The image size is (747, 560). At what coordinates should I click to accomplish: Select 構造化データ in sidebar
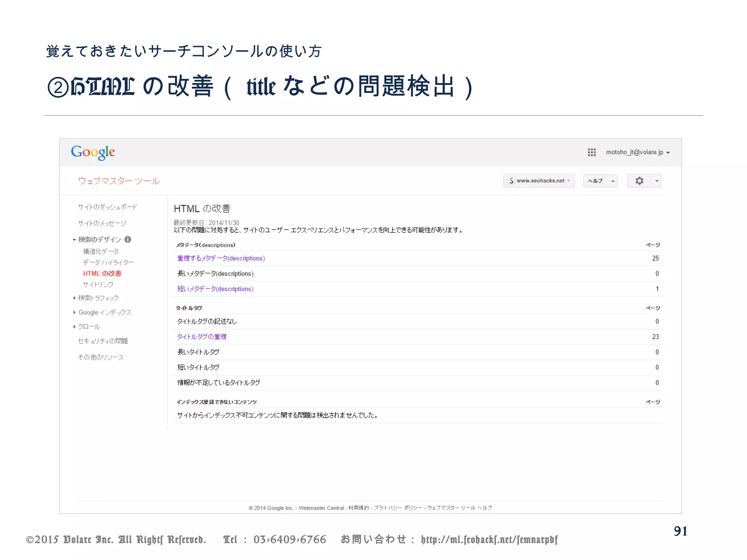click(x=101, y=252)
